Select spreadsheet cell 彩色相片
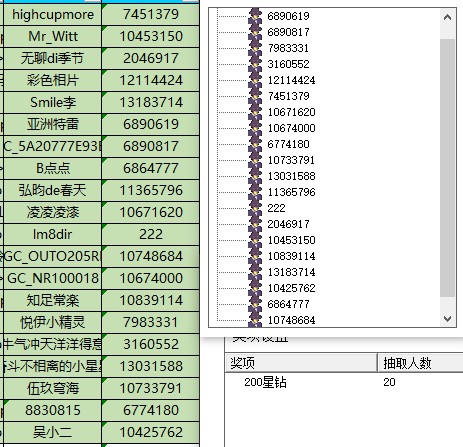 (x=53, y=80)
